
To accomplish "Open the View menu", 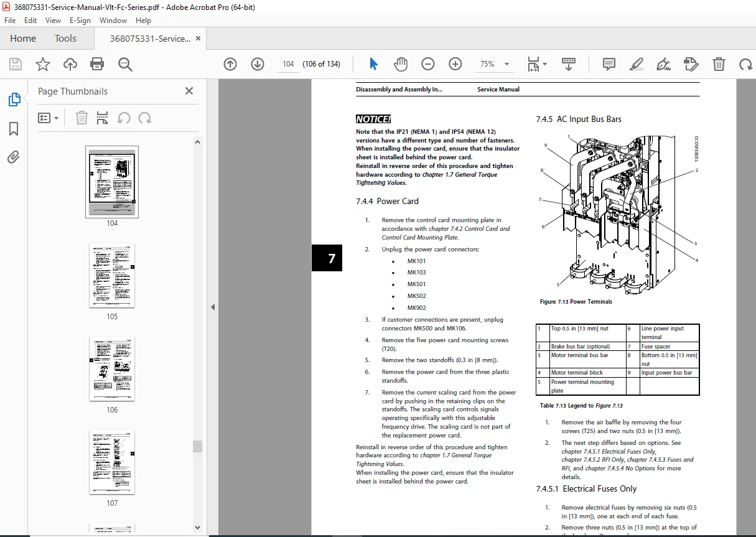I will click(53, 20).
